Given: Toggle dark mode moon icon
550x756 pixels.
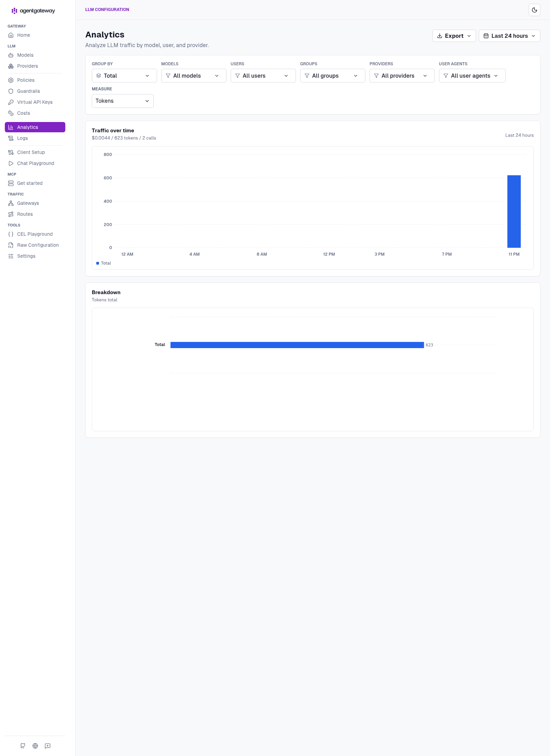Looking at the screenshot, I should point(535,10).
